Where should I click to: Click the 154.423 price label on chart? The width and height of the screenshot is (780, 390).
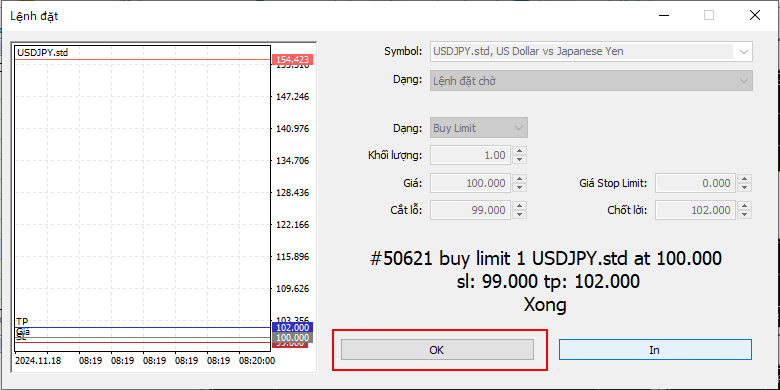[x=292, y=60]
